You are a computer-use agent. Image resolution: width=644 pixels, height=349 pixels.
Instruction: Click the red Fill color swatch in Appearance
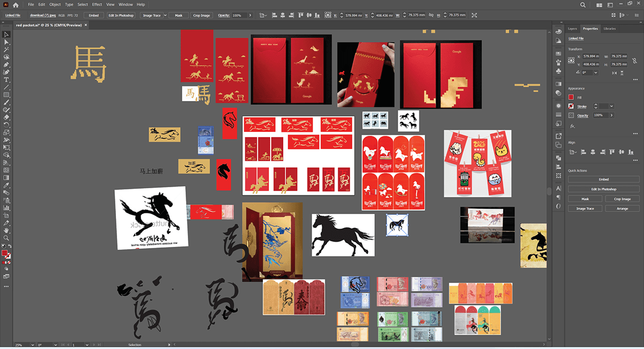(x=571, y=97)
